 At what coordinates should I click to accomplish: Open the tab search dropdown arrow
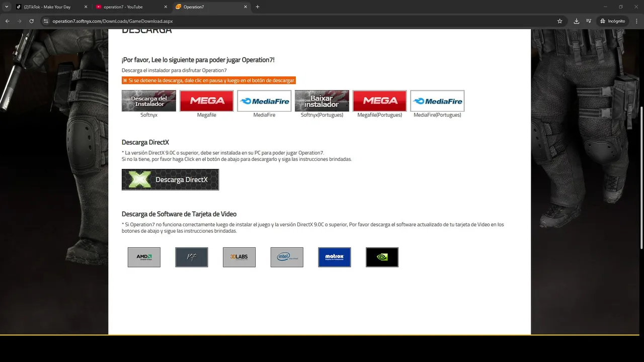click(x=7, y=7)
